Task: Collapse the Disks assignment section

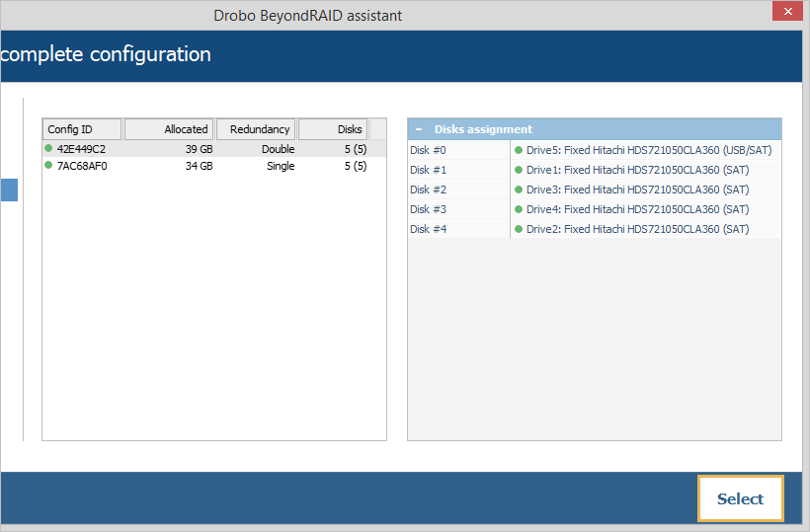Action: click(x=418, y=129)
